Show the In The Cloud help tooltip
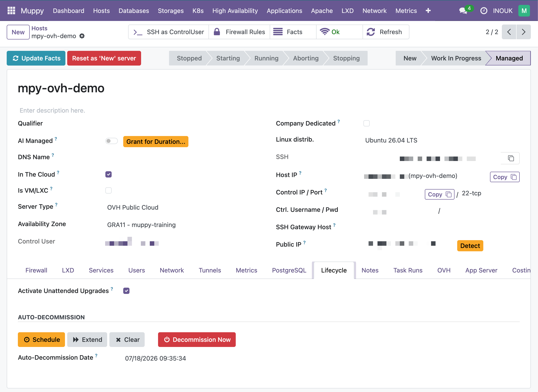Image resolution: width=538 pixels, height=392 pixels. click(58, 173)
